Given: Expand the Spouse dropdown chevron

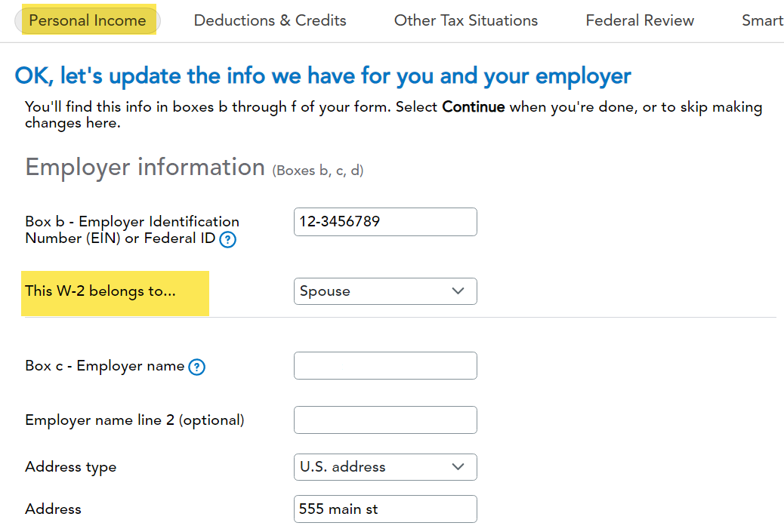Looking at the screenshot, I should click(458, 291).
